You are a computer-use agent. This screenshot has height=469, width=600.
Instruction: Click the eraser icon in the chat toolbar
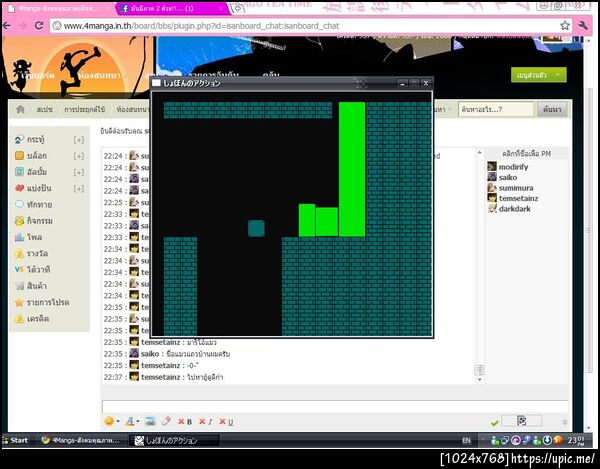pos(166,421)
